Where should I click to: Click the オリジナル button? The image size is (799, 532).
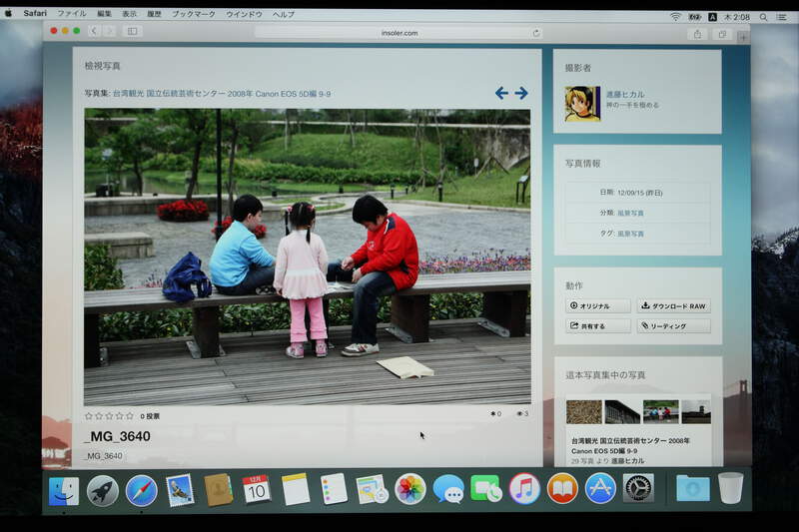pos(598,306)
